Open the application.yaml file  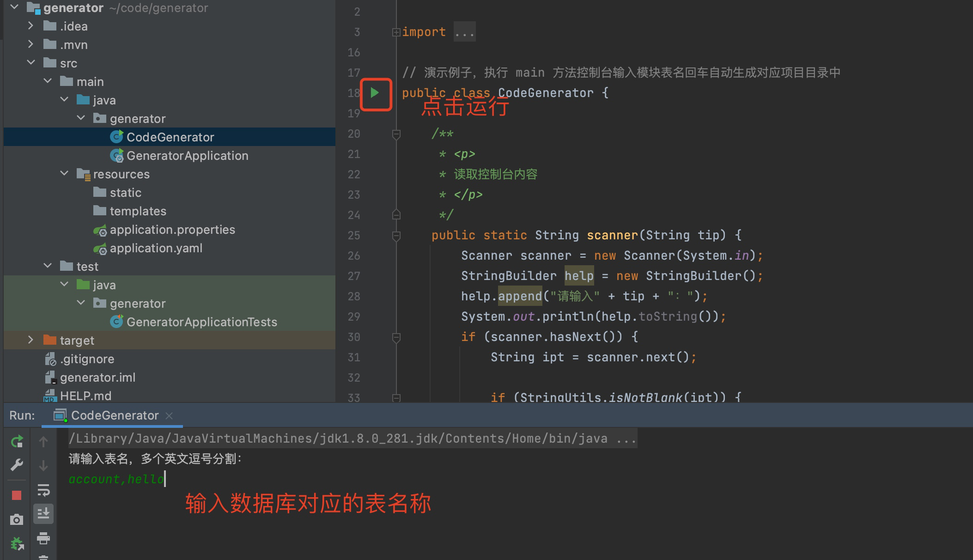click(156, 248)
